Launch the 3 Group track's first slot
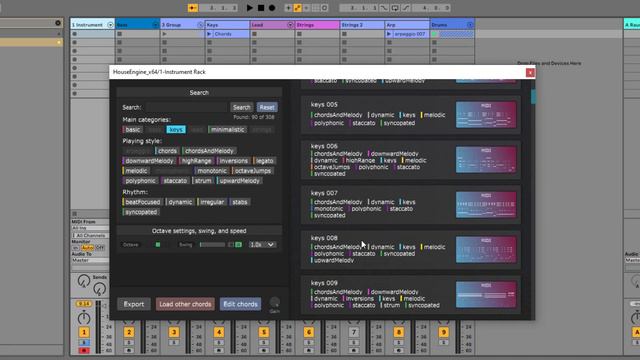The width and height of the screenshot is (640, 360). tap(164, 34)
